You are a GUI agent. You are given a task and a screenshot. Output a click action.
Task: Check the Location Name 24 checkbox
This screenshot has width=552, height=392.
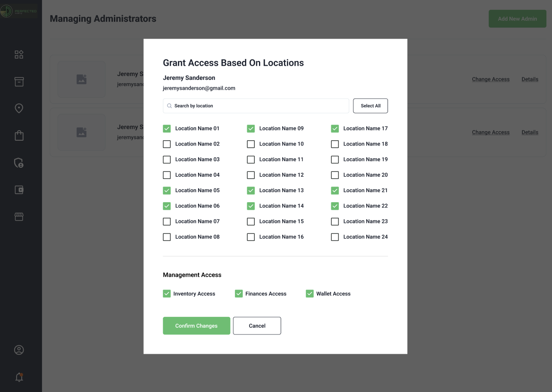(x=335, y=237)
